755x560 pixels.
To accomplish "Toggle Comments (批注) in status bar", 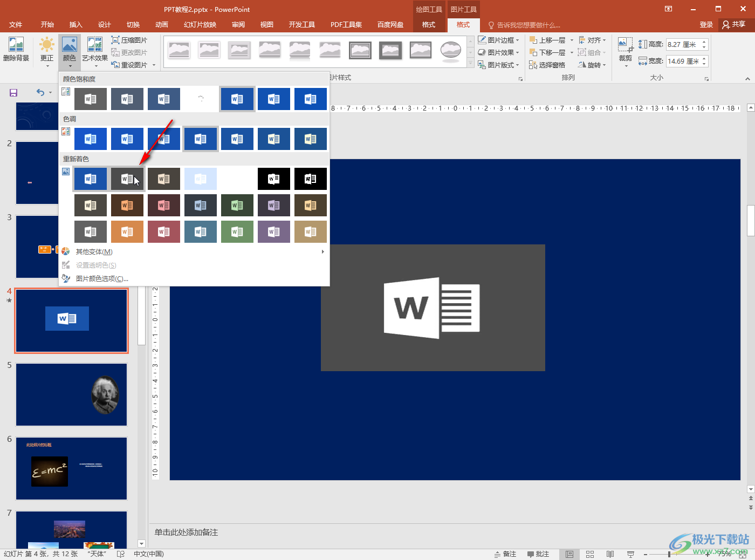I will [538, 554].
